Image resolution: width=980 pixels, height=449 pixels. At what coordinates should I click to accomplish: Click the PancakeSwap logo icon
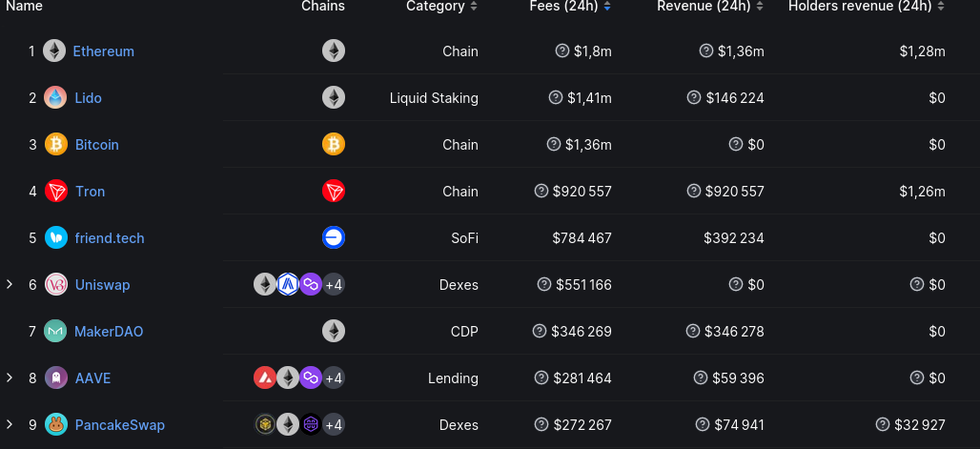coord(56,425)
